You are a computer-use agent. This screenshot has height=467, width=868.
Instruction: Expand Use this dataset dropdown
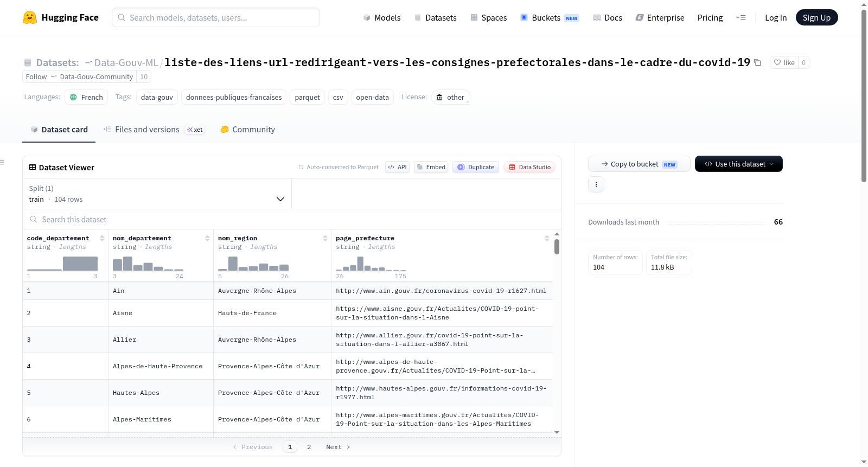(x=738, y=164)
